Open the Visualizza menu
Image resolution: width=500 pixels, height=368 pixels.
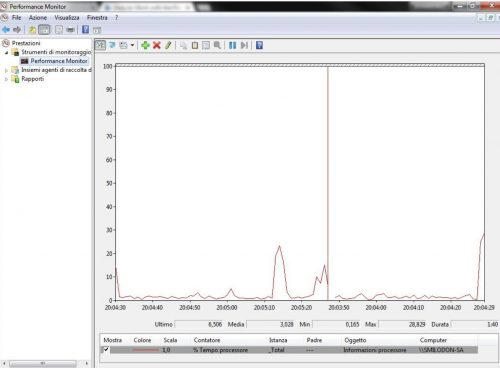coord(67,18)
